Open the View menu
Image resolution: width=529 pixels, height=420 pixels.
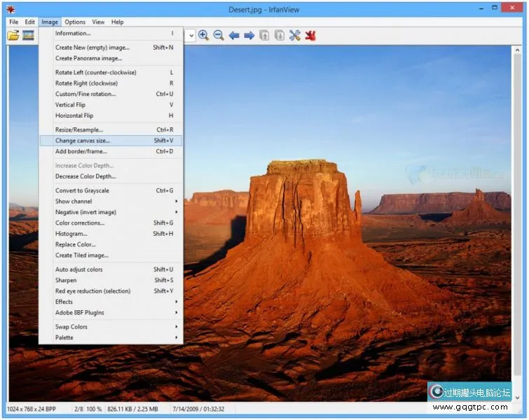coord(98,22)
